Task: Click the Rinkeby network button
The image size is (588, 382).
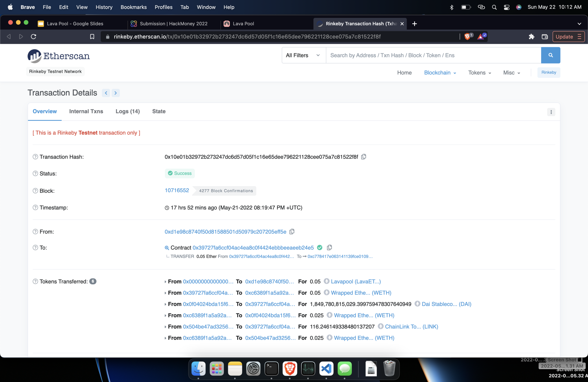Action: (x=549, y=72)
